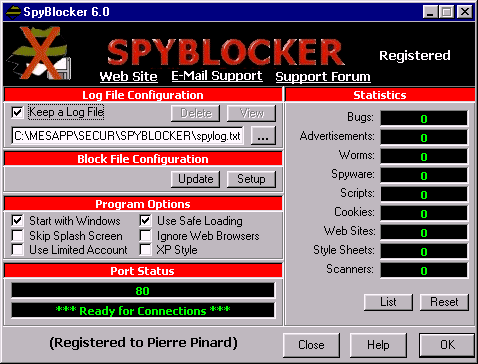Click the Web Sites counter value
This screenshot has width=478, height=364.
pyautogui.click(x=424, y=233)
